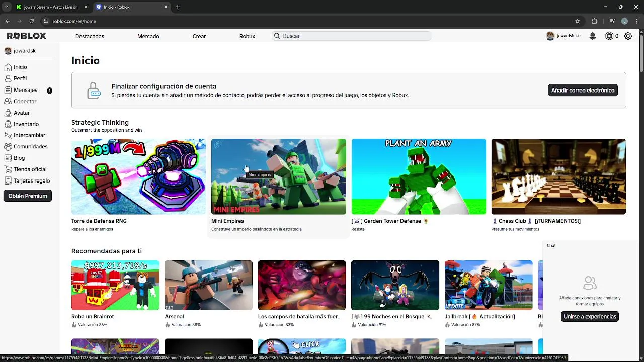Open the Mercado menu
The width and height of the screenshot is (644, 362).
pyautogui.click(x=148, y=36)
